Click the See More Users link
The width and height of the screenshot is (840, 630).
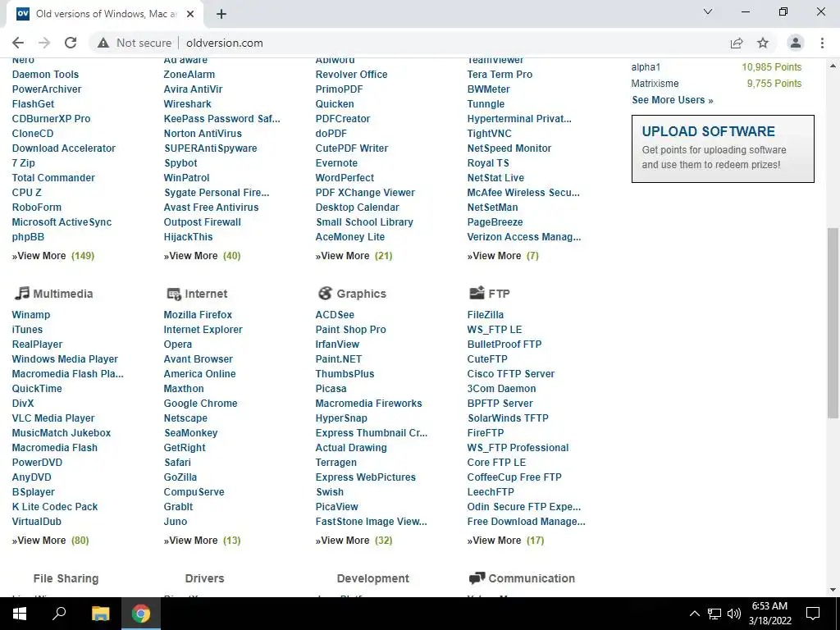(x=673, y=99)
